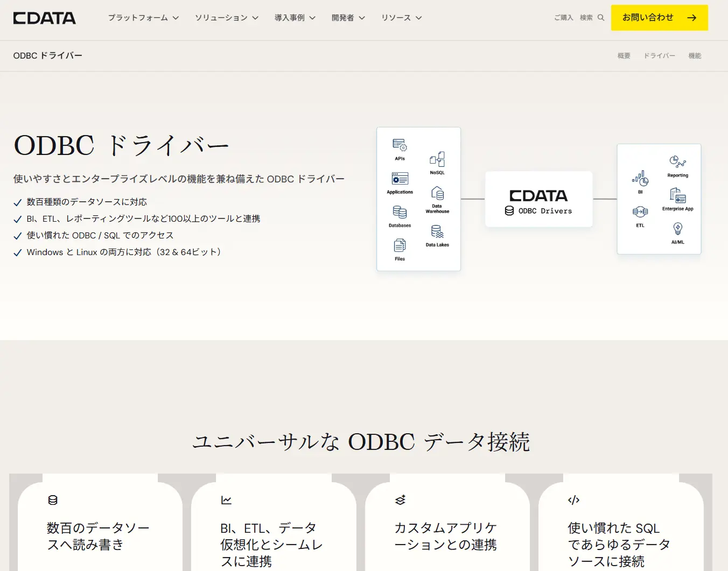The height and width of the screenshot is (571, 728).
Task: Click the Enterprise App icon
Action: click(677, 195)
